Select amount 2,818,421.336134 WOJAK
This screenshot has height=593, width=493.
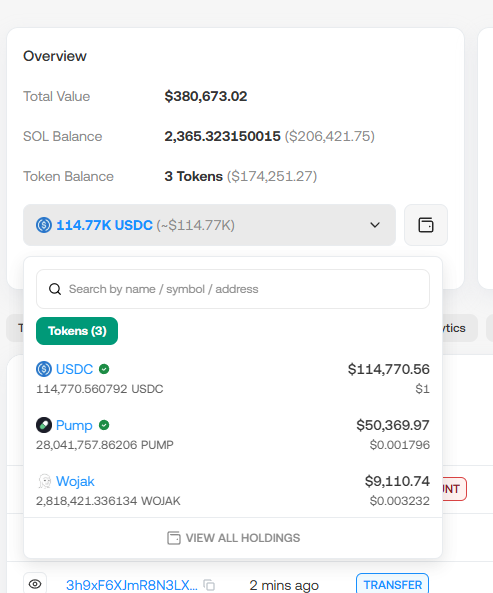pyautogui.click(x=108, y=501)
